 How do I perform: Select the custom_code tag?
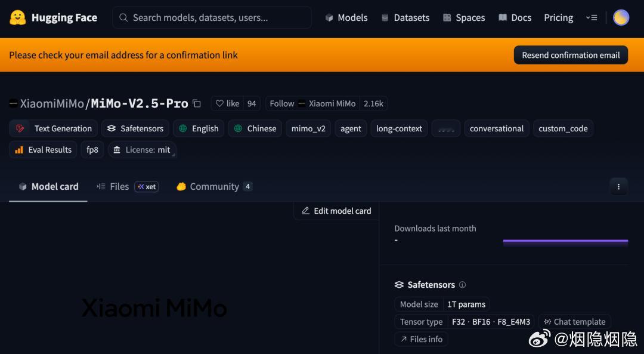563,129
